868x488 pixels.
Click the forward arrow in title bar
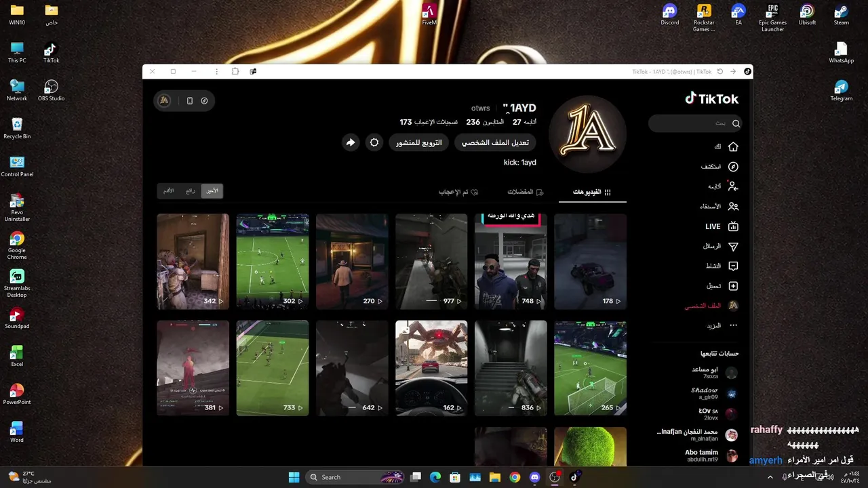tap(733, 71)
